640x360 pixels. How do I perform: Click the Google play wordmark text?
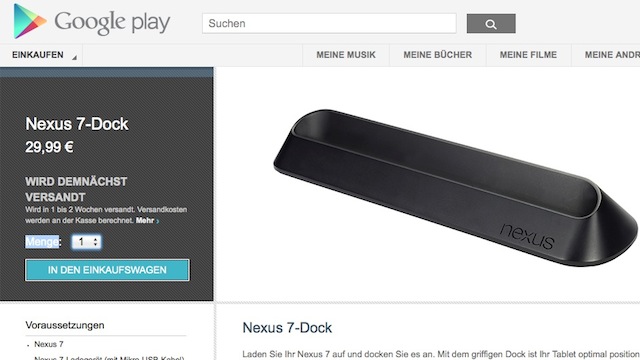[112, 22]
